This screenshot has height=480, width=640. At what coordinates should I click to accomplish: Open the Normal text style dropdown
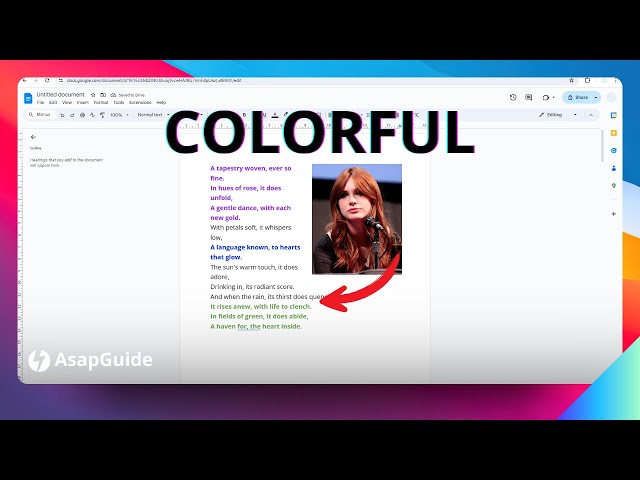click(x=153, y=115)
